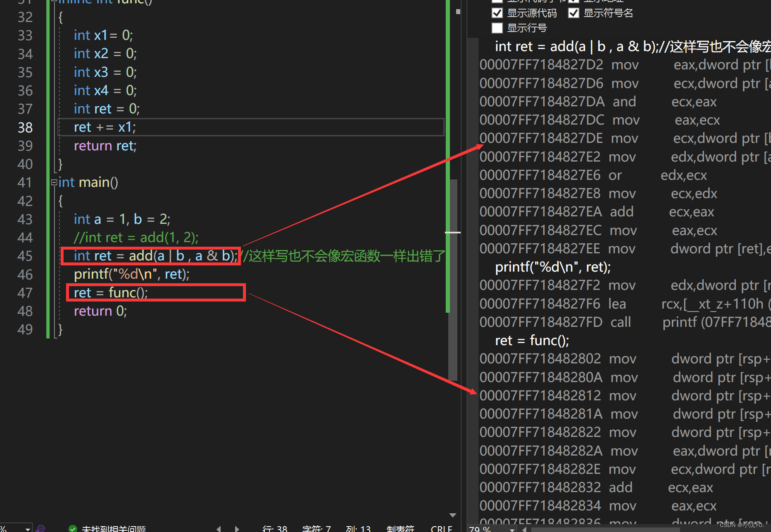This screenshot has width=771, height=532.
Task: Enable the 显示行号 checkbox
Action: (497, 28)
